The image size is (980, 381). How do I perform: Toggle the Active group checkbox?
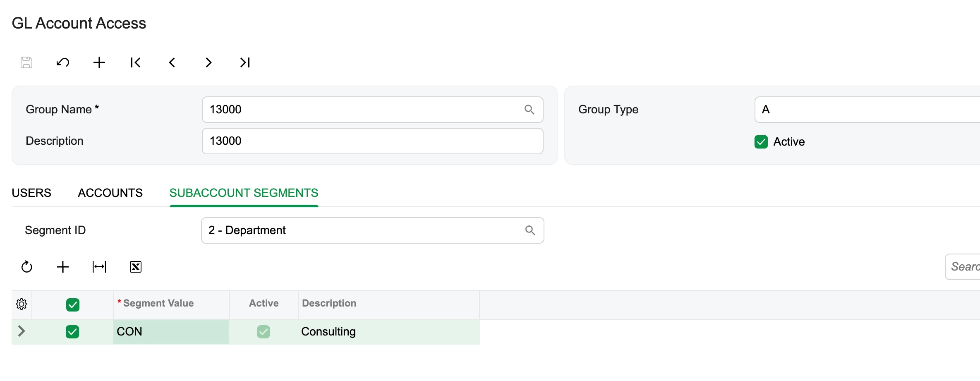click(761, 142)
